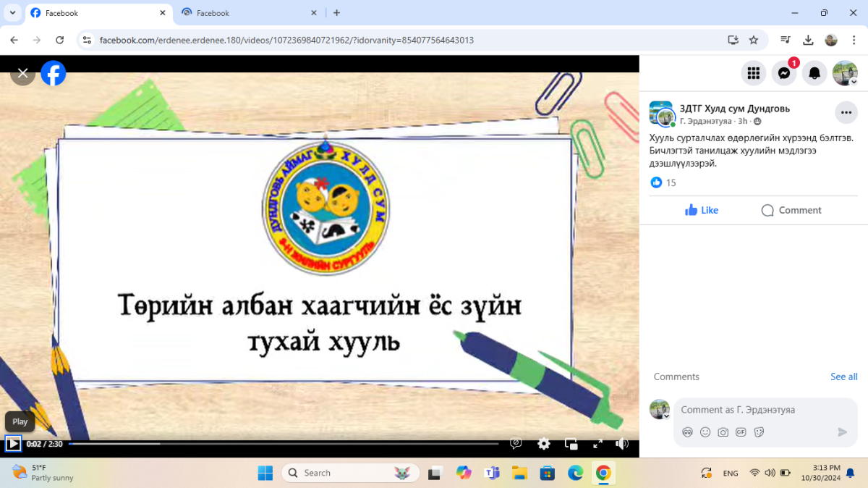
Task: Open the sticker picker in comment box
Action: tap(759, 432)
